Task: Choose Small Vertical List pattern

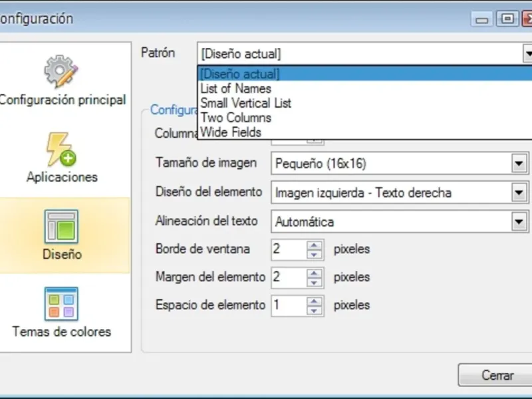Action: click(x=364, y=103)
